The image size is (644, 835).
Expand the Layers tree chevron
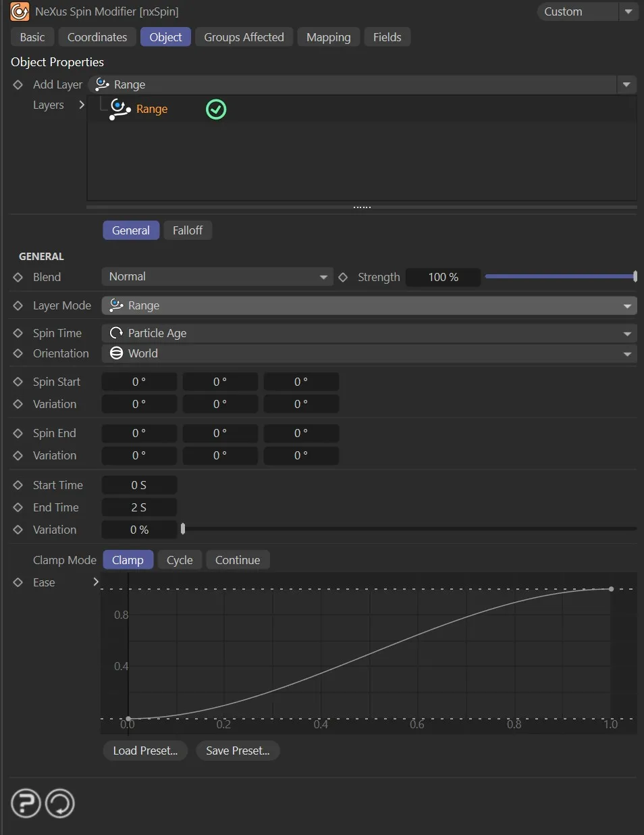coord(82,105)
